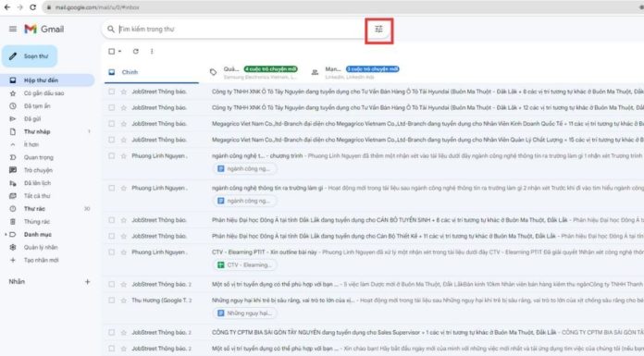Star the CTV - Elearning PTIT email

124,252
